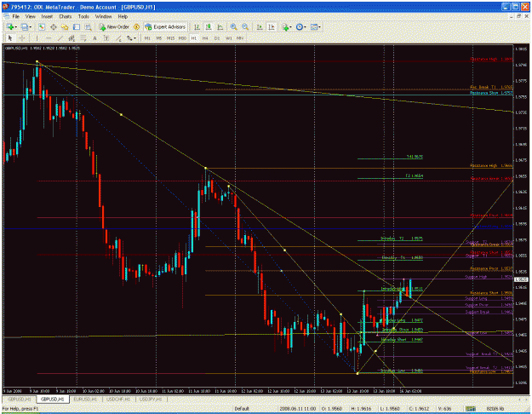
Task: Switch timeframe to W1
Action: point(229,38)
